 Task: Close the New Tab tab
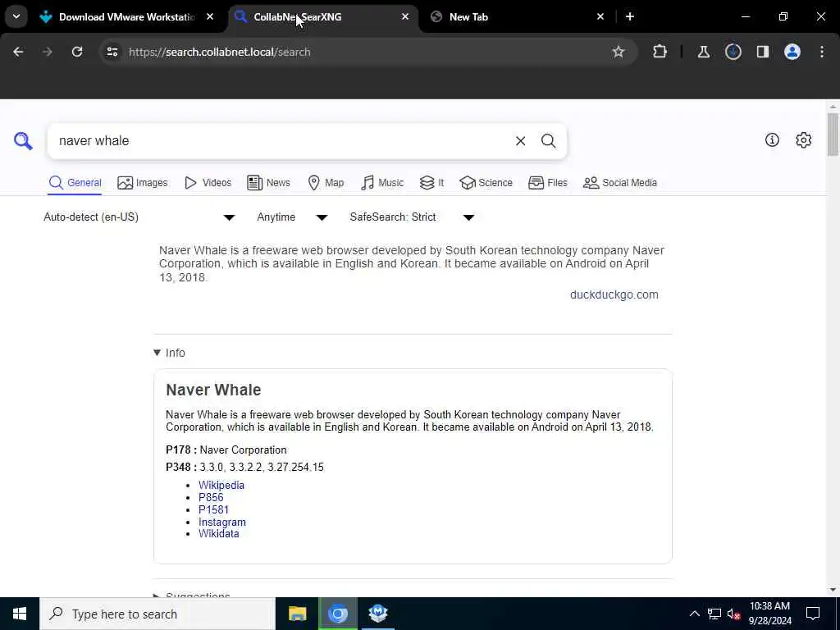tap(600, 16)
